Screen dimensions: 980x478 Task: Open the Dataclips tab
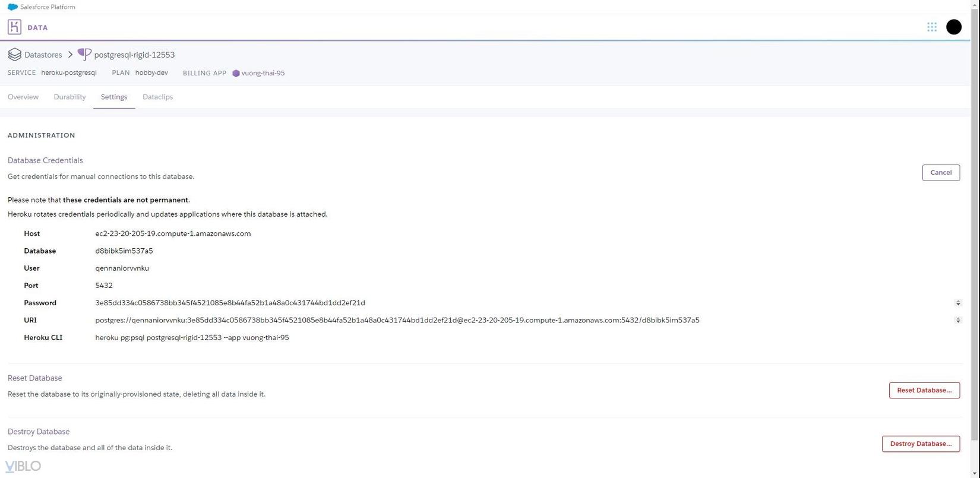pos(158,97)
